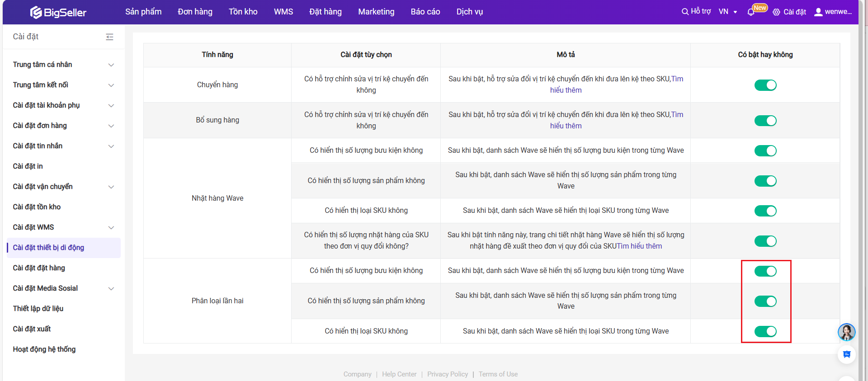
Task: Click Tìm hiểu thêm link in Chuyển hàng row
Action: [566, 90]
